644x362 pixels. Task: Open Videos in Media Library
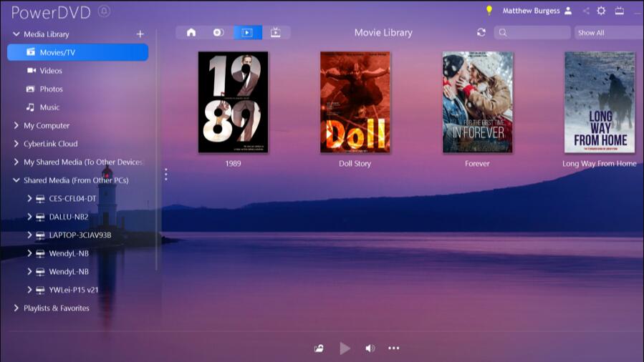(51, 71)
